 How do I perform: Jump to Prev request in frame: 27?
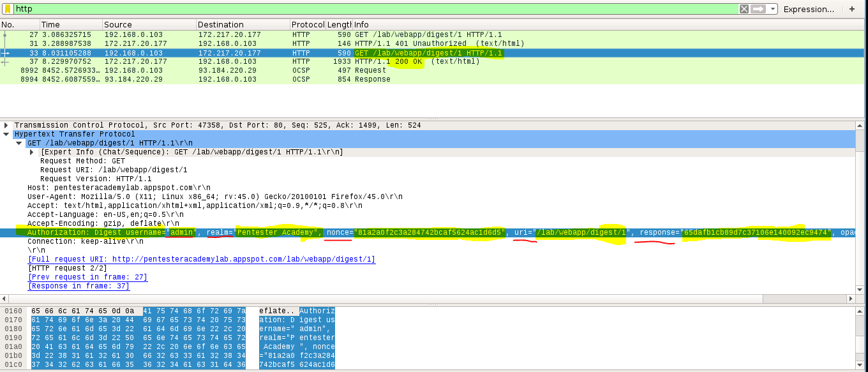tap(87, 278)
